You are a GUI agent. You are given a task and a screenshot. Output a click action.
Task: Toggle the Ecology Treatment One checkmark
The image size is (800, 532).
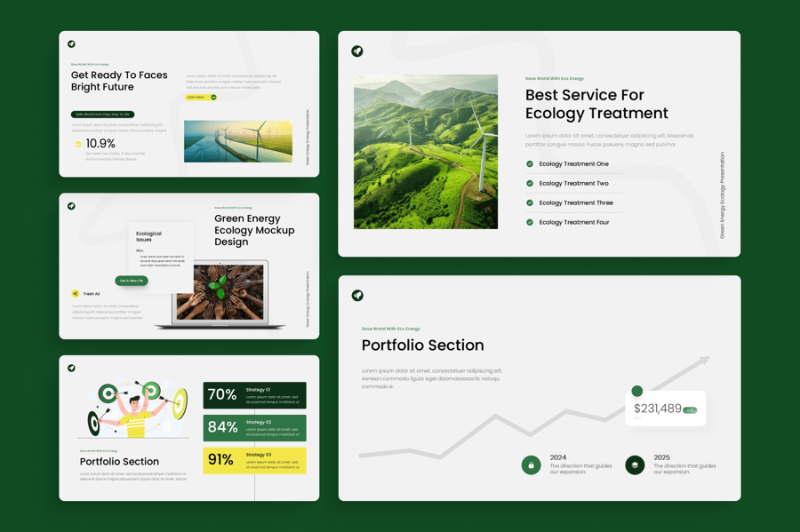530,164
